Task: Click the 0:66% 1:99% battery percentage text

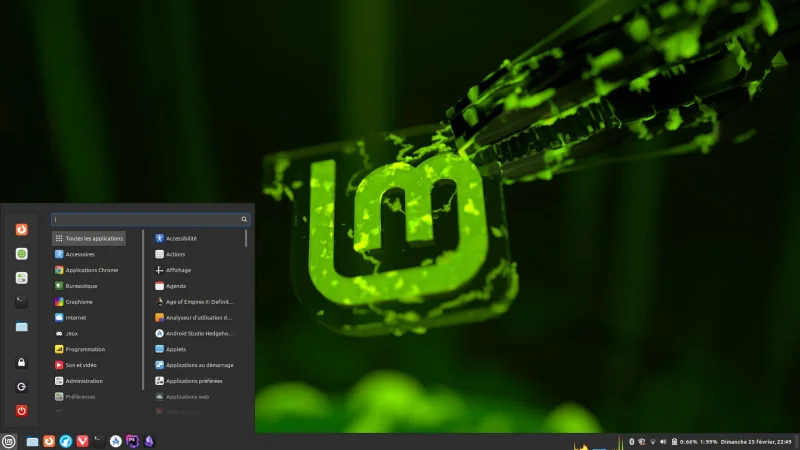Action: [698, 442]
